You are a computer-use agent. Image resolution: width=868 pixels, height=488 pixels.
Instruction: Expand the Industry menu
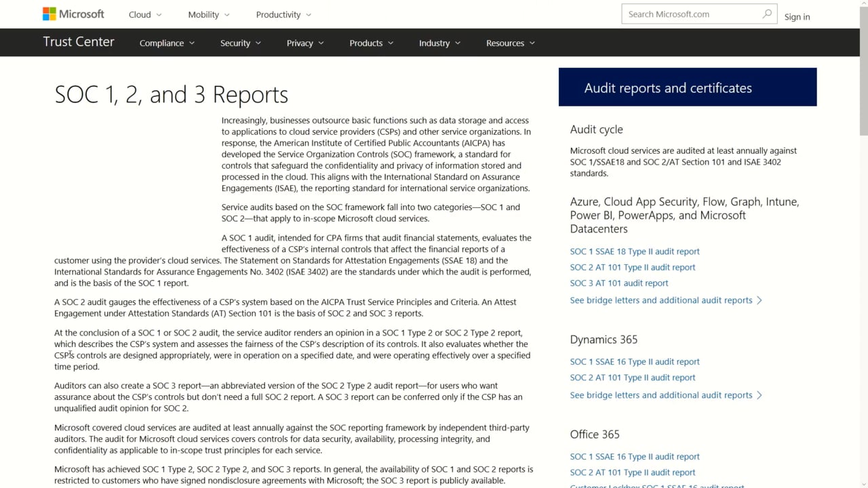click(x=439, y=43)
